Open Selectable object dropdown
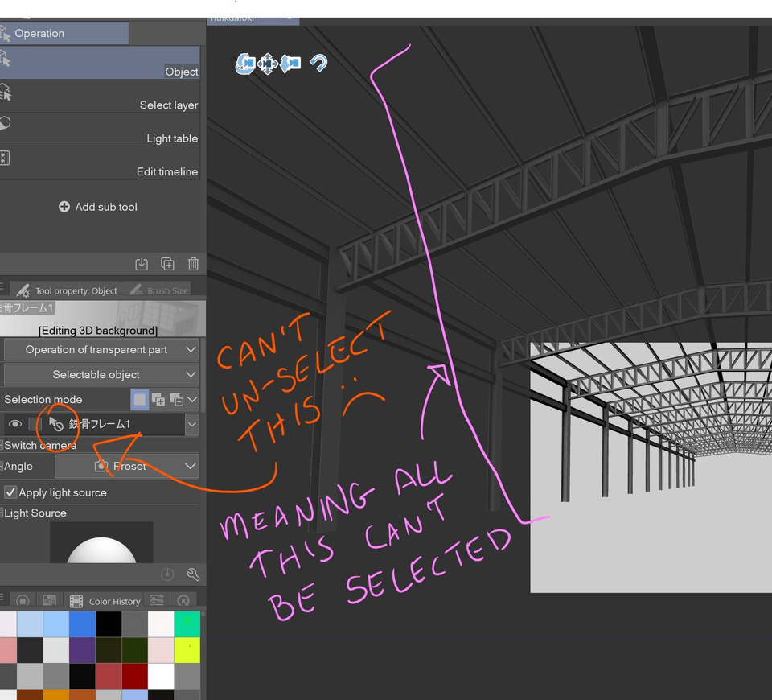 coord(101,375)
